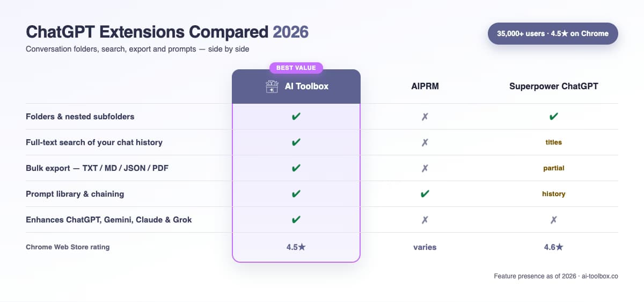Click AI Toolbox checkmark for Folders & nested subfolders
644x302 pixels.
pyautogui.click(x=296, y=117)
